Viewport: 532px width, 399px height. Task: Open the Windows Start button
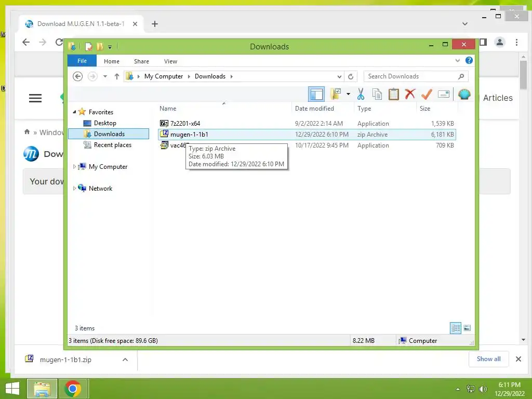click(x=12, y=389)
